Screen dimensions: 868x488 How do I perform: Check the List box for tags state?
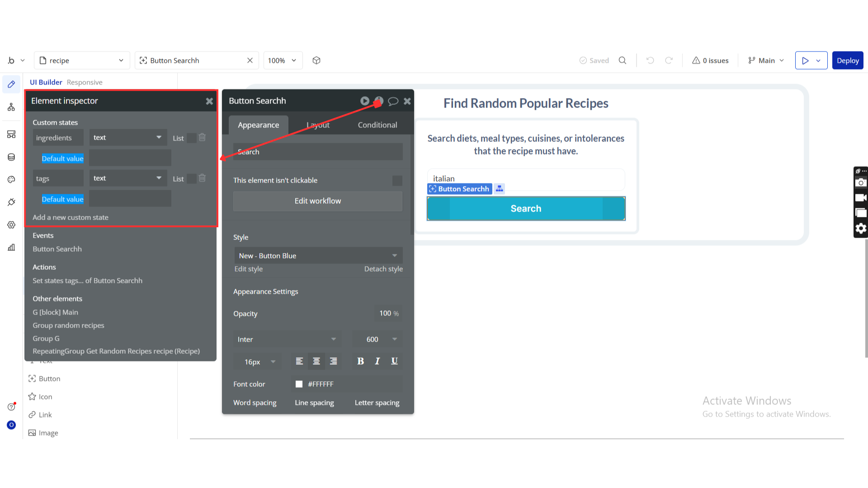[x=192, y=179]
